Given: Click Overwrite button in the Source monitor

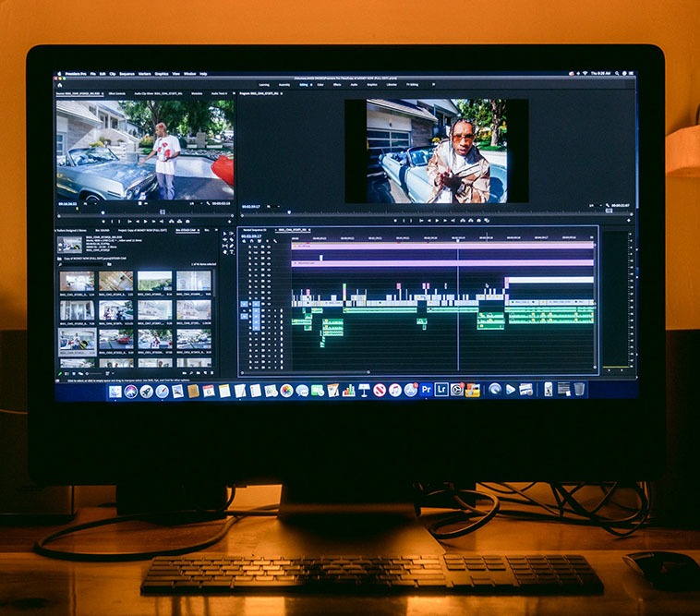Looking at the screenshot, I should 179,222.
